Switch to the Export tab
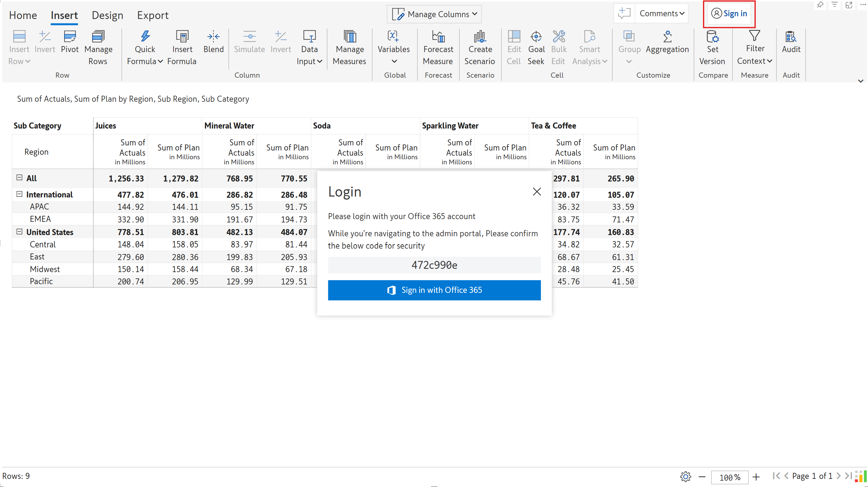The width and height of the screenshot is (868, 487). coord(153,15)
